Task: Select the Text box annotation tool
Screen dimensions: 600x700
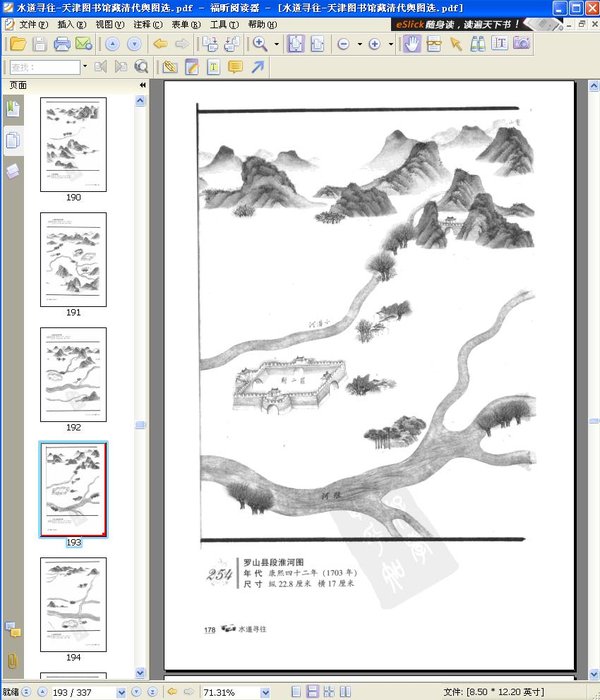Action: coord(213,67)
